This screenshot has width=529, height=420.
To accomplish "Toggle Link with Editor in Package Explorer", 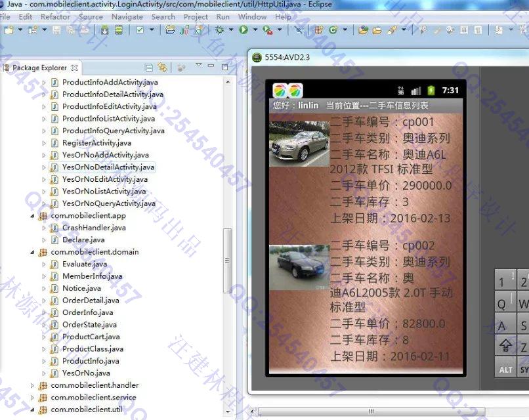I will (163, 68).
